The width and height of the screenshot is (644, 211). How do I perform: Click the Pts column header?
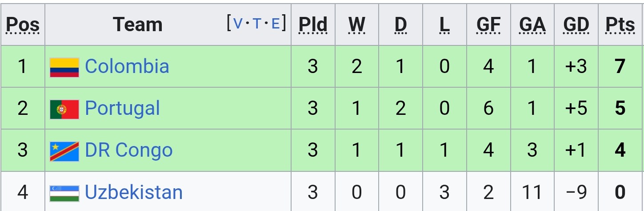point(620,25)
